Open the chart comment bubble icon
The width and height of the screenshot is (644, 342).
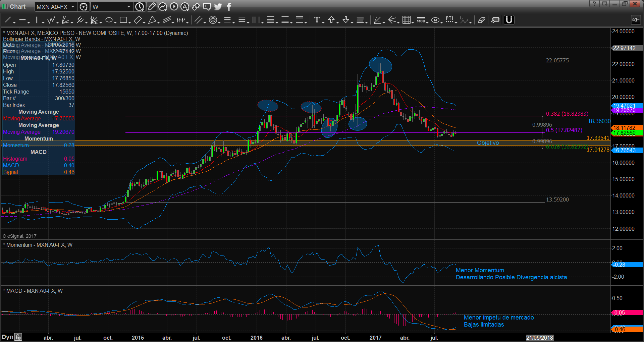pos(207,6)
